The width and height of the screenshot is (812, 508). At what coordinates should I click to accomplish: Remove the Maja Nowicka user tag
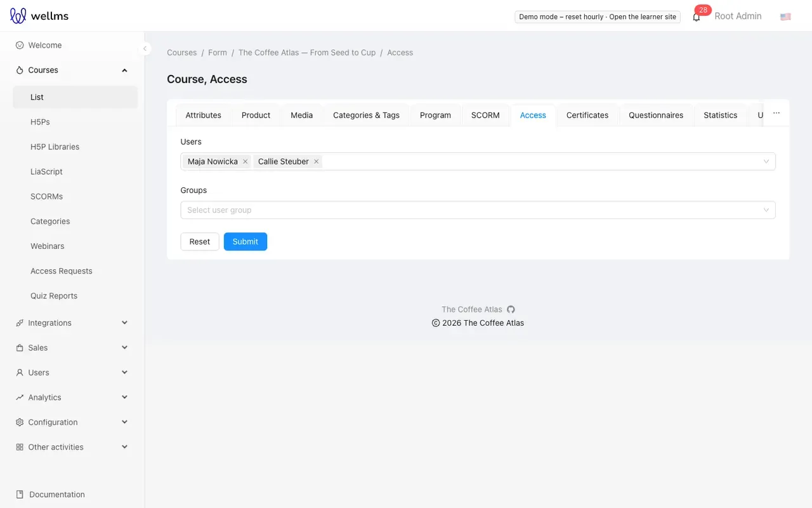[245, 161]
